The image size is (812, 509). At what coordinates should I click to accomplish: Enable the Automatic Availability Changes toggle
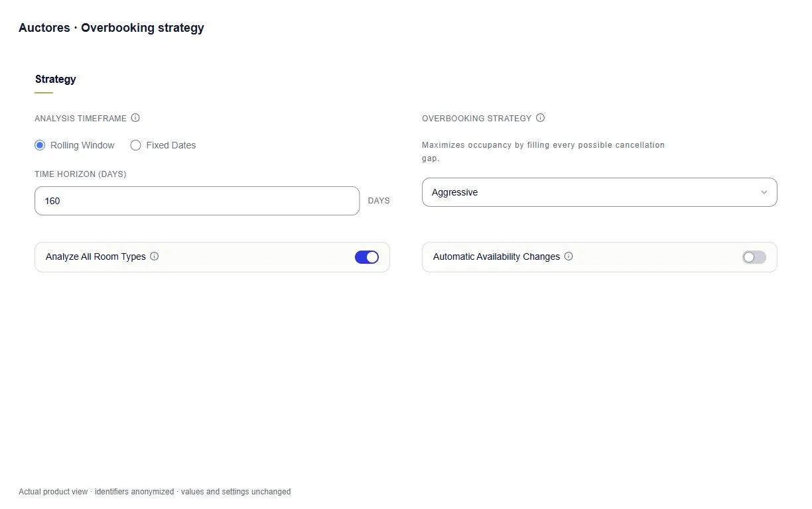[754, 257]
